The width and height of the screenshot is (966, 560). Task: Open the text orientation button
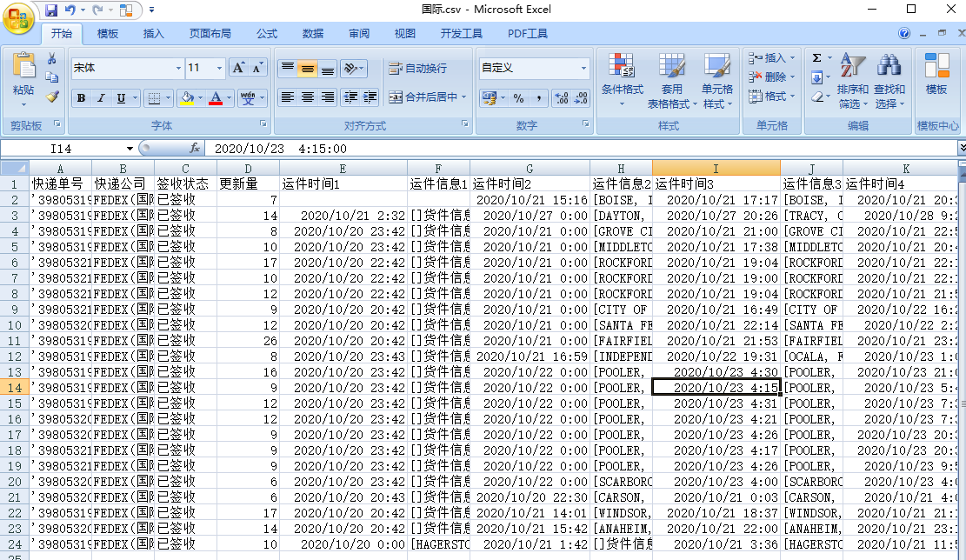pyautogui.click(x=354, y=68)
